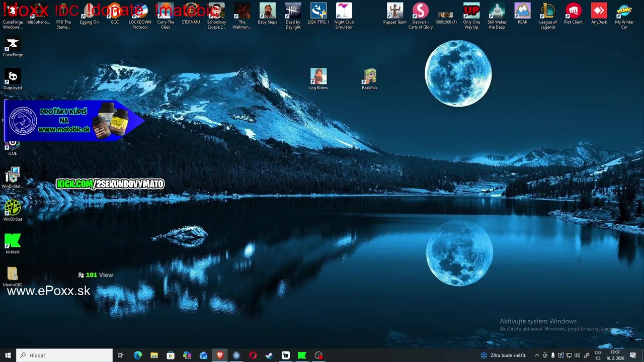This screenshot has width=644, height=362.
Task: Open the notification center icon
Action: [633, 355]
